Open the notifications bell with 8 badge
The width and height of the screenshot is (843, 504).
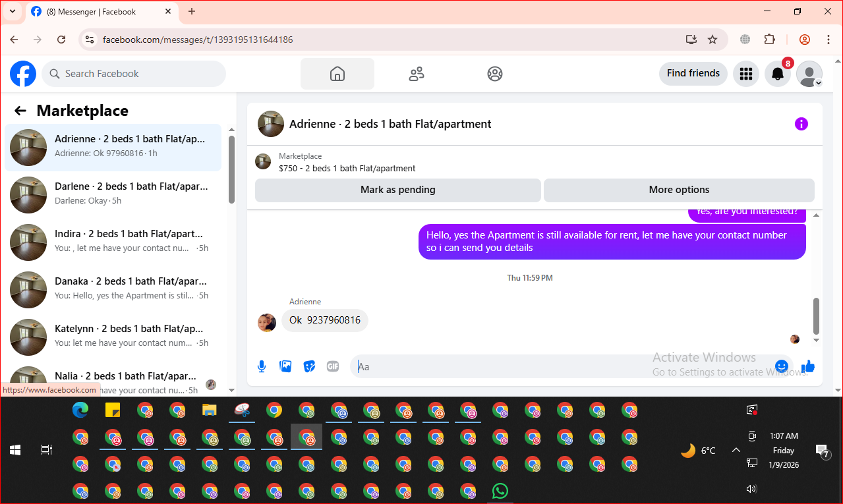[778, 74]
